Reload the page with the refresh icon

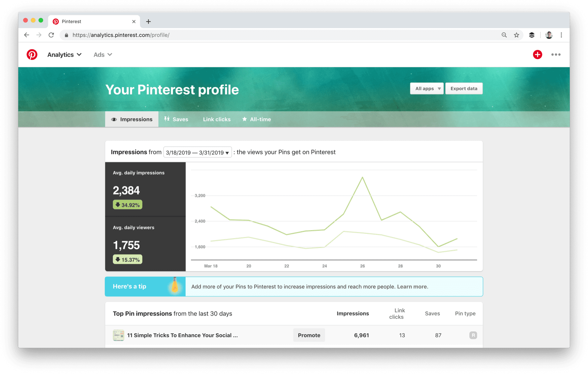[51, 35]
